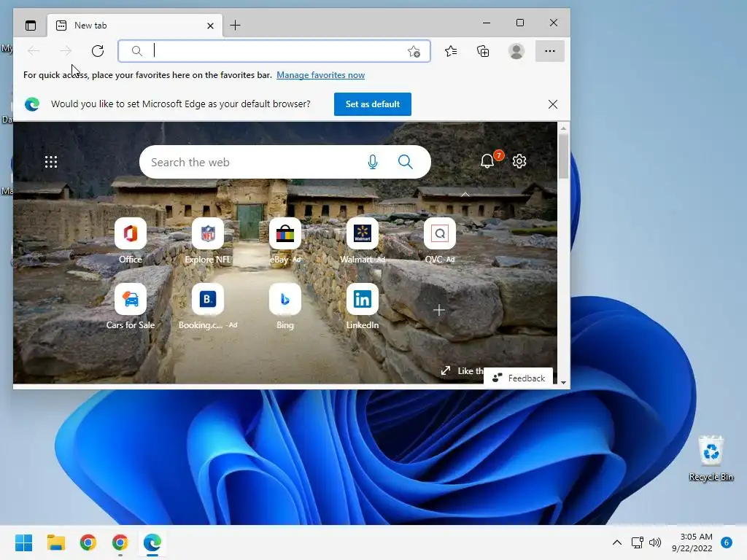The width and height of the screenshot is (747, 560).
Task: Show hidden tray icons chevron
Action: 616,542
